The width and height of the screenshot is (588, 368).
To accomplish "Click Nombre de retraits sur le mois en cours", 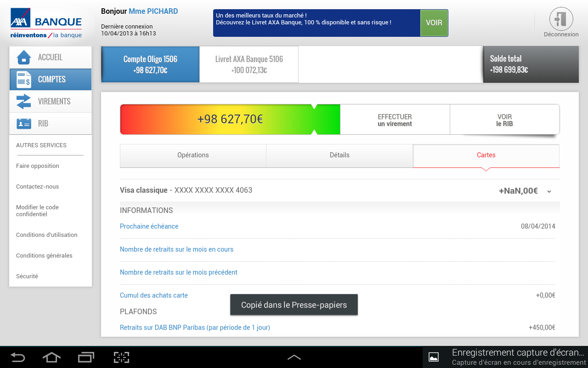I will coord(176,249).
